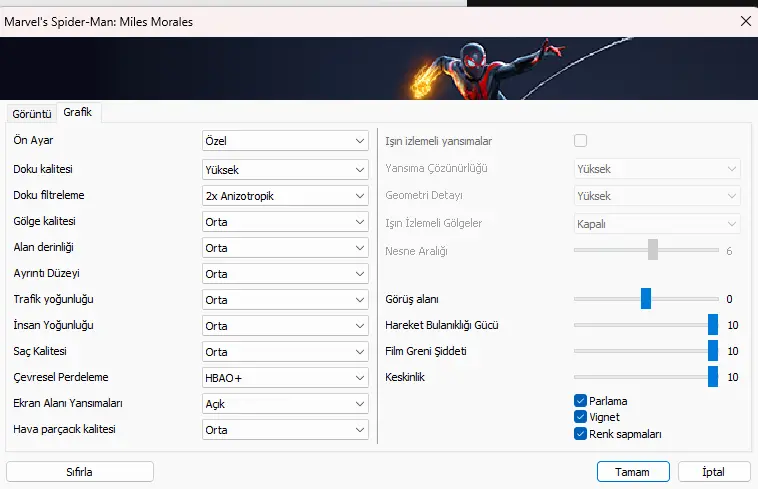The width and height of the screenshot is (758, 489).
Task: Click the Hareket Bulanıklığı Gücü slider handle
Action: pyautogui.click(x=713, y=325)
